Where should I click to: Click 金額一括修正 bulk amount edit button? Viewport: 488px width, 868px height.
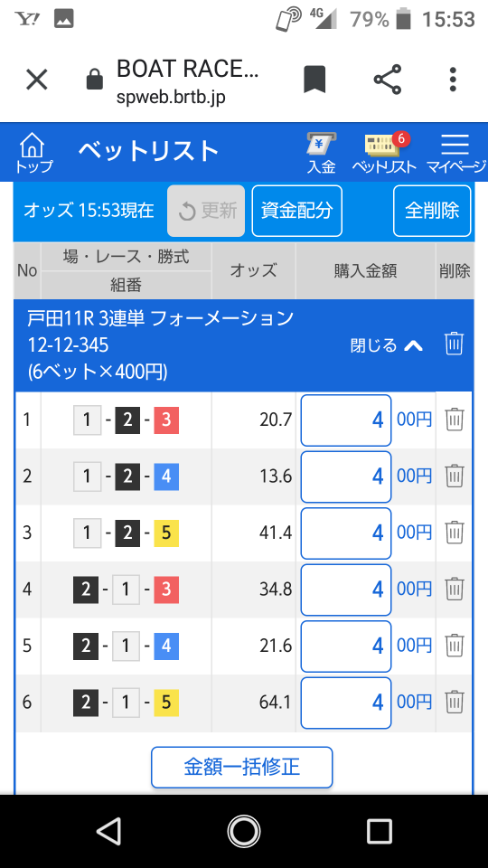(242, 768)
